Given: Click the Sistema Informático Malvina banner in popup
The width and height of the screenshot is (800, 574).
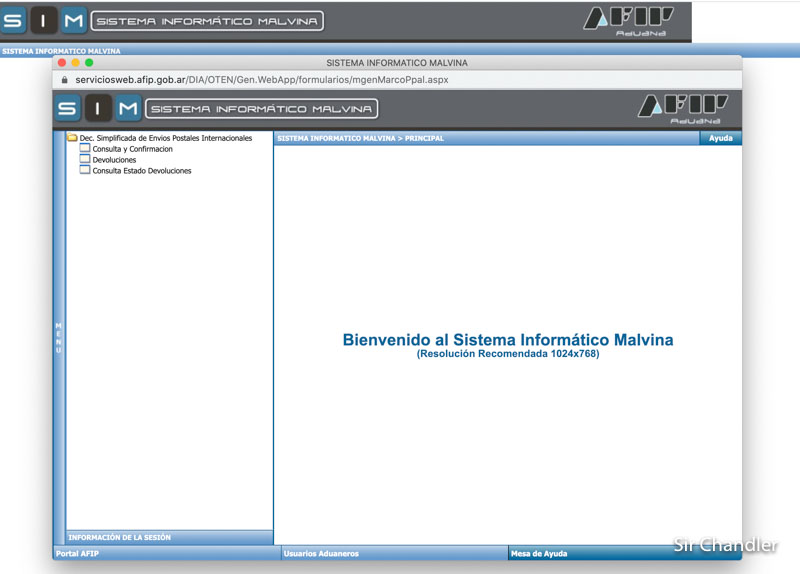Looking at the screenshot, I should point(262,109).
